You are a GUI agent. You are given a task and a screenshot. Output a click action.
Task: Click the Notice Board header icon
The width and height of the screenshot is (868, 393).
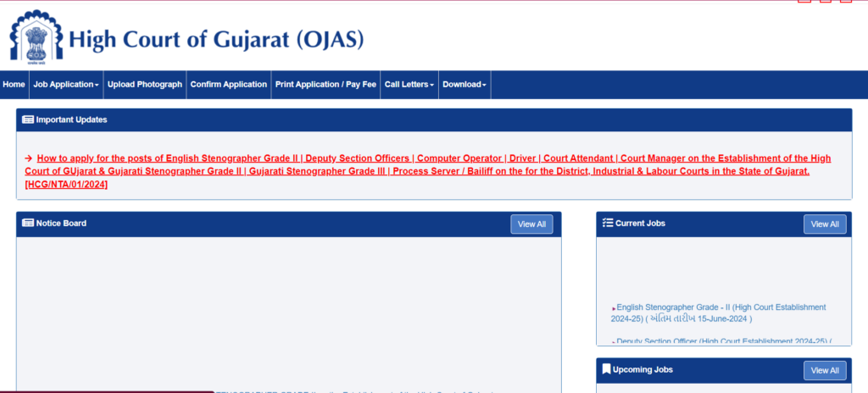click(28, 224)
